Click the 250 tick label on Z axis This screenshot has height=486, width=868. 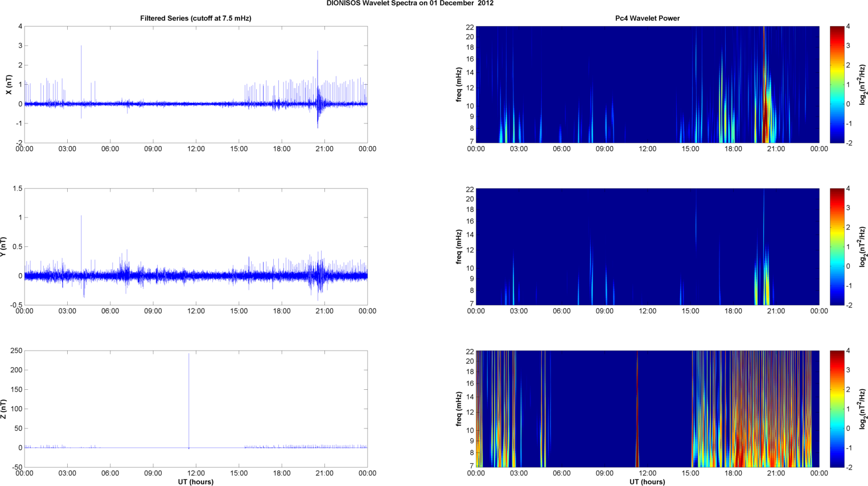click(x=16, y=351)
